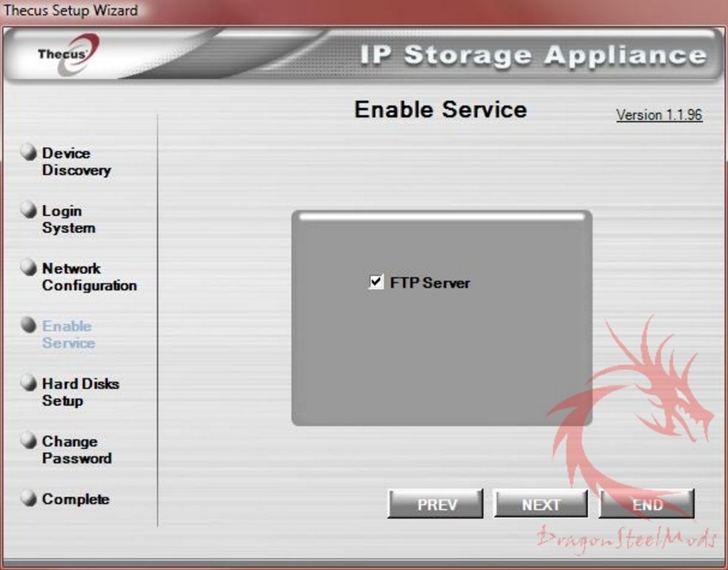The width and height of the screenshot is (728, 570).
Task: Click the Thecus logo
Action: [69, 55]
